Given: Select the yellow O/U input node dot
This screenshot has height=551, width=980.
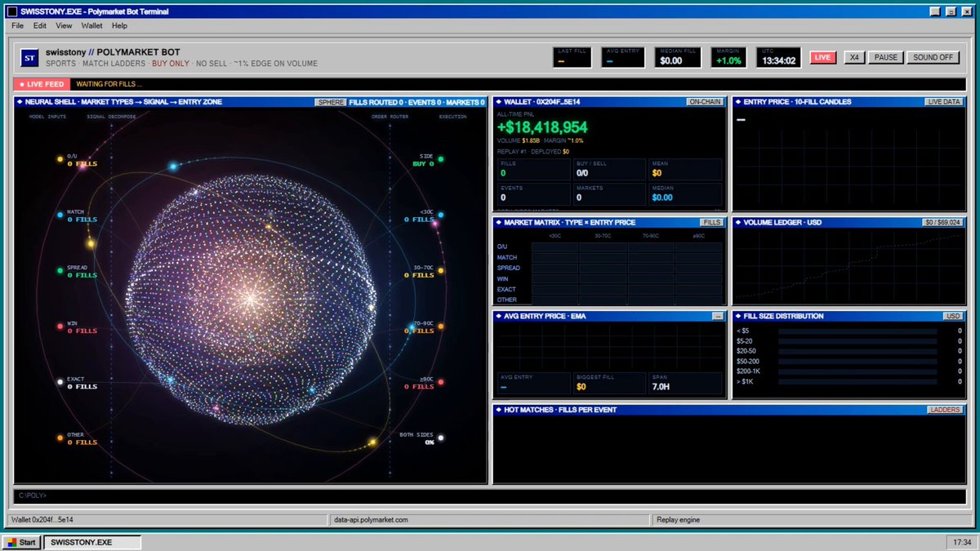Looking at the screenshot, I should click(60, 159).
